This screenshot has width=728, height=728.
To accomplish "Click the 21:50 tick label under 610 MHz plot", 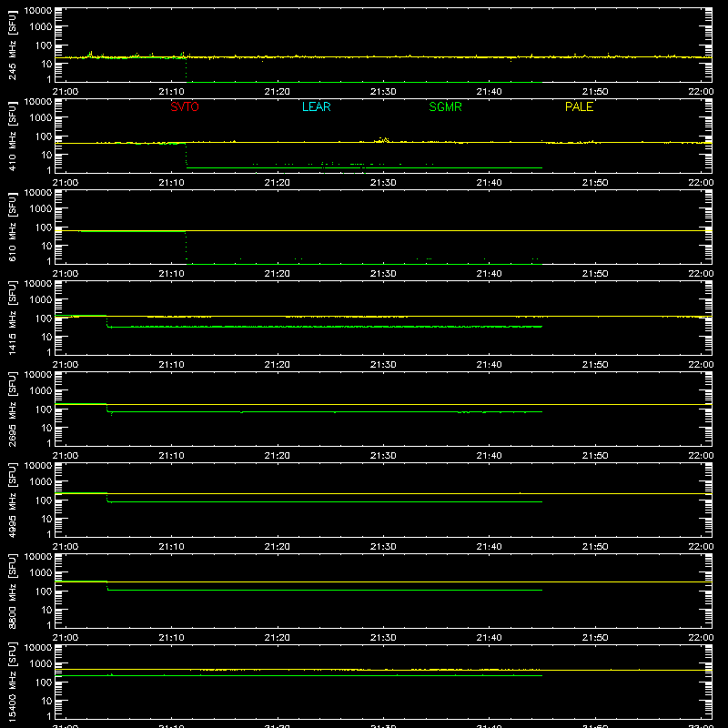I will coord(595,274).
